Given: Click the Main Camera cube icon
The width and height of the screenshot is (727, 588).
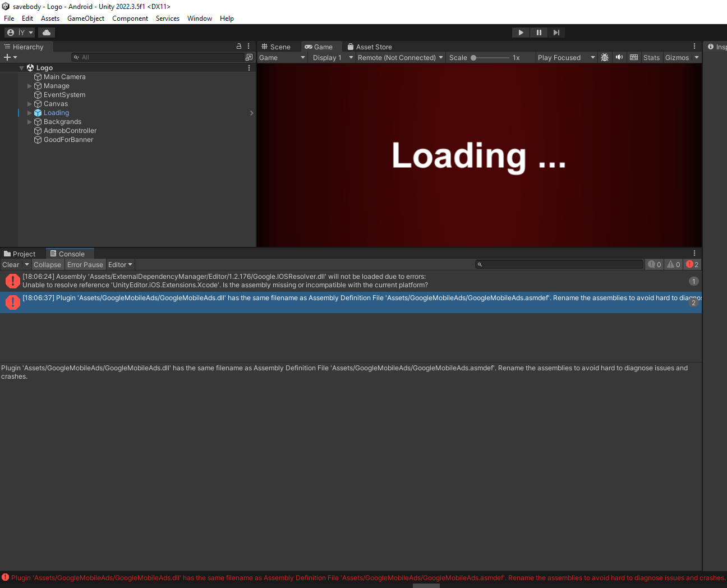Looking at the screenshot, I should [x=38, y=77].
